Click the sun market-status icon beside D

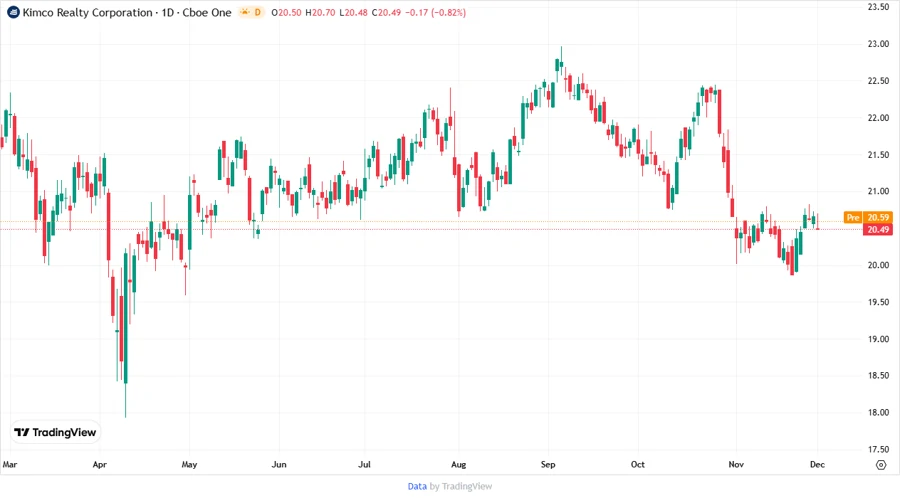click(245, 12)
